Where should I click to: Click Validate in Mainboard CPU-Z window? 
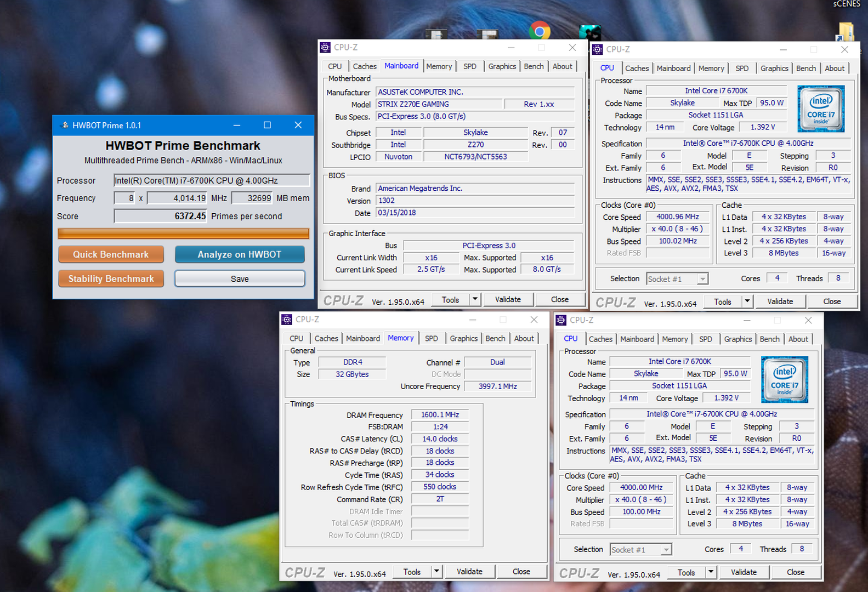click(508, 300)
